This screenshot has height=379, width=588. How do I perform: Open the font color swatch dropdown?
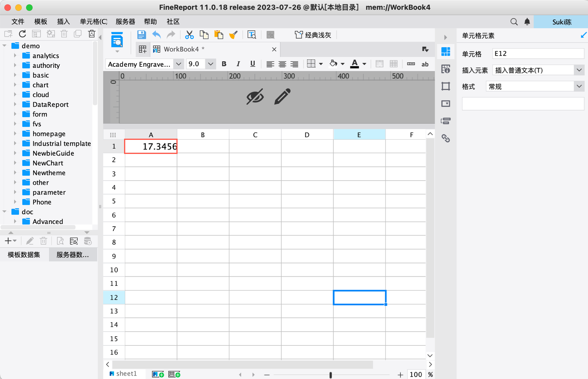point(364,64)
